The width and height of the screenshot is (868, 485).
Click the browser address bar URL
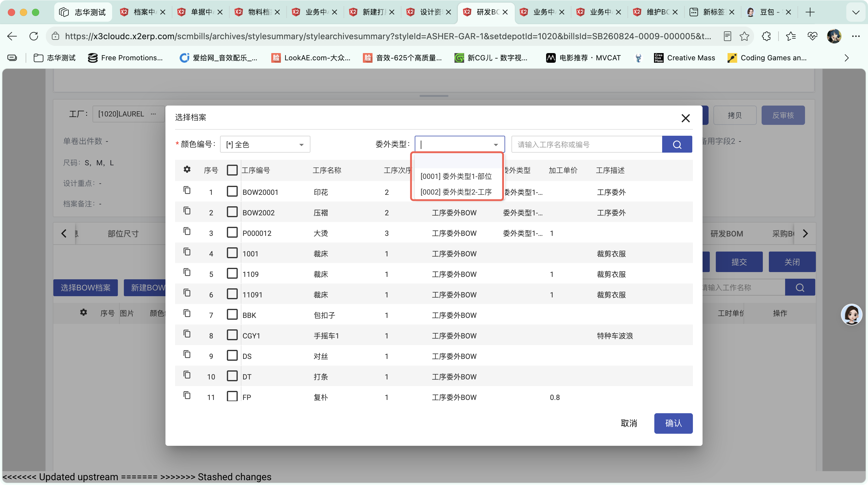(x=388, y=36)
